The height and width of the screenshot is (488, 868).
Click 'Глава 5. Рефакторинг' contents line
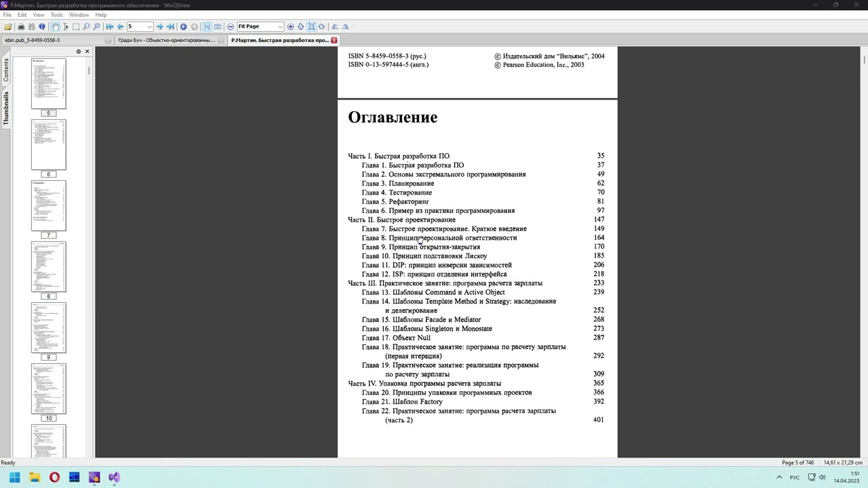point(395,201)
